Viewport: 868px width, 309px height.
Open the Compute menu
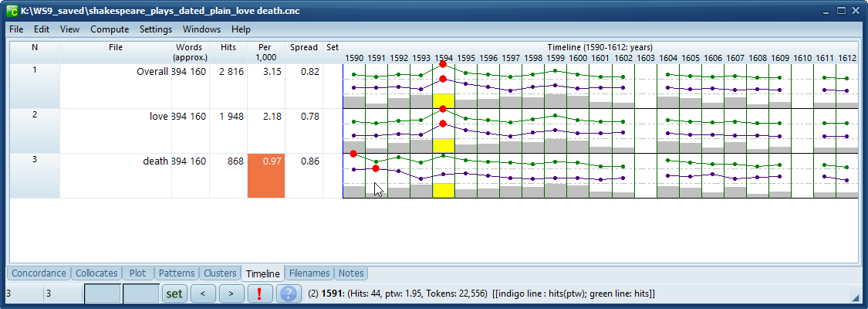(x=110, y=29)
